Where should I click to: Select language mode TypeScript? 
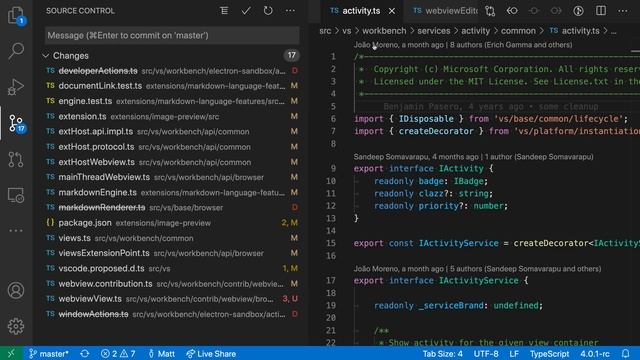tap(549, 353)
